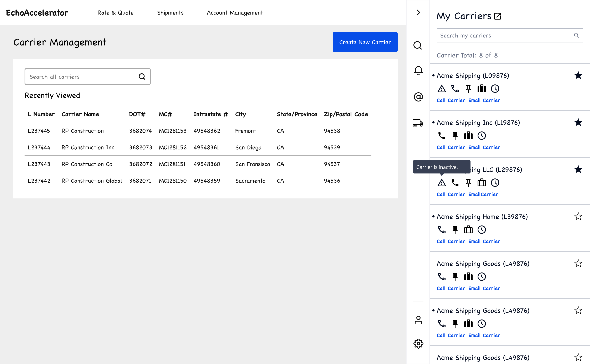Open My Carriers in new window icon
Image resolution: width=590 pixels, height=364 pixels.
[498, 16]
